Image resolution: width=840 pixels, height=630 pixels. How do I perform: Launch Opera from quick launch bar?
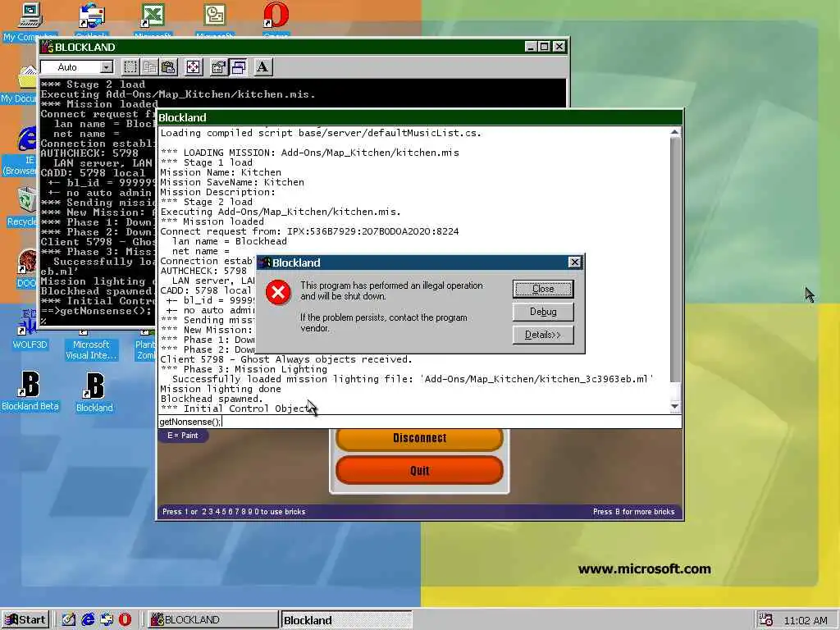(125, 620)
